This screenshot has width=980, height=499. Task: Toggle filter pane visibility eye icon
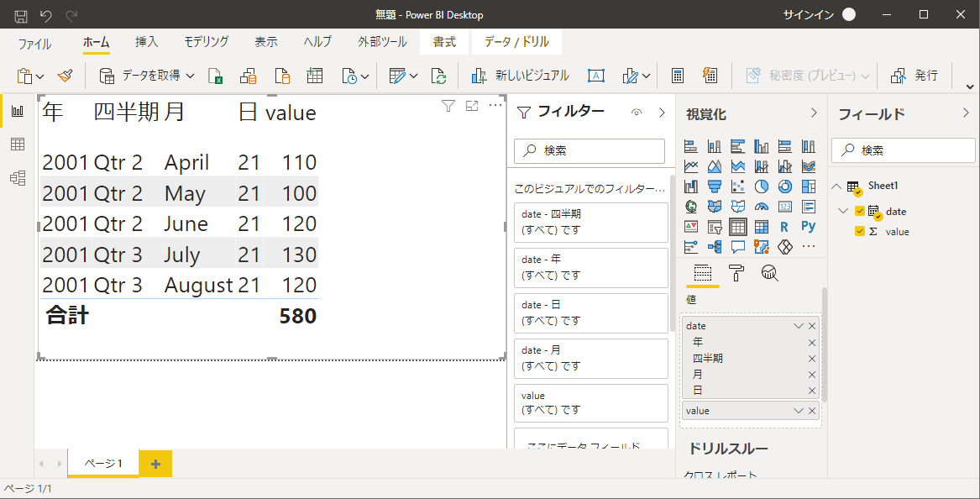[x=637, y=113]
